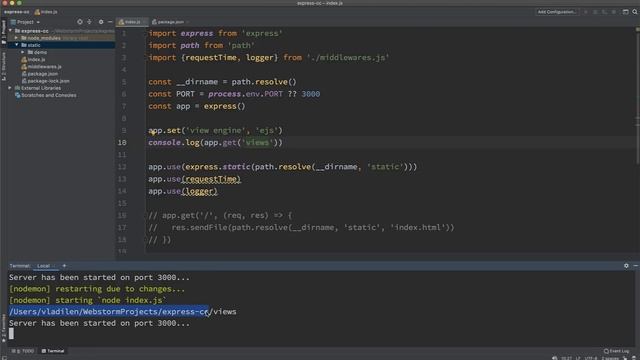The image size is (640, 360).
Task: Open the Favorites tool window vertical tab
Action: pos(4,329)
